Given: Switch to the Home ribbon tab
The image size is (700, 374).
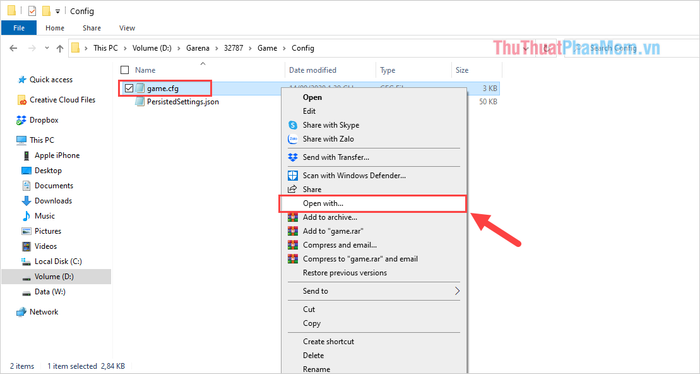Looking at the screenshot, I should [x=54, y=28].
